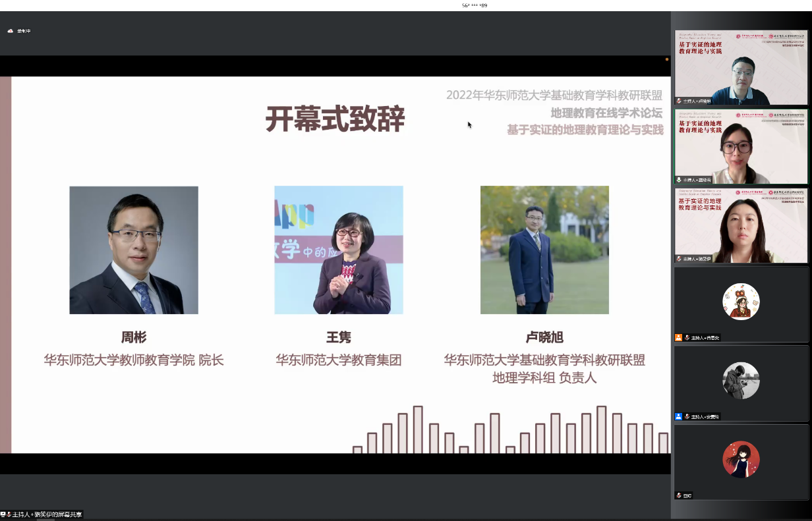Click the muted mic icon on the long-haired woman's tile
812x521 pixels.
[679, 259]
